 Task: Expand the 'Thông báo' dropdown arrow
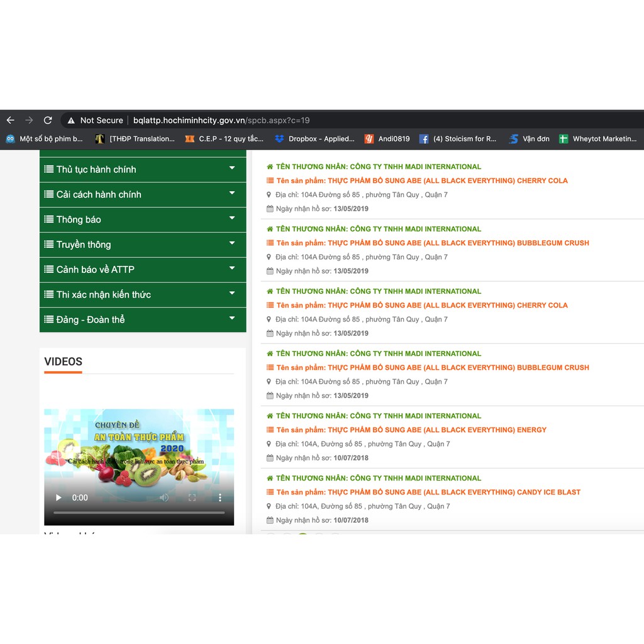click(232, 218)
